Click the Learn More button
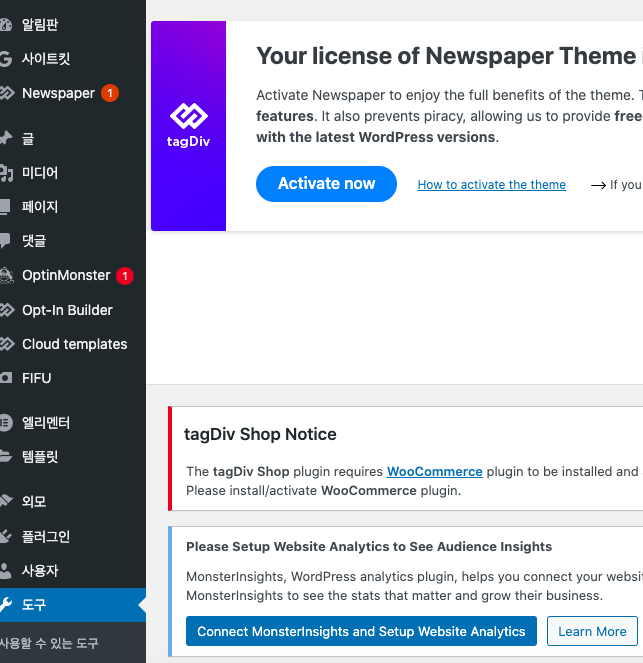643x663 pixels. coord(592,631)
